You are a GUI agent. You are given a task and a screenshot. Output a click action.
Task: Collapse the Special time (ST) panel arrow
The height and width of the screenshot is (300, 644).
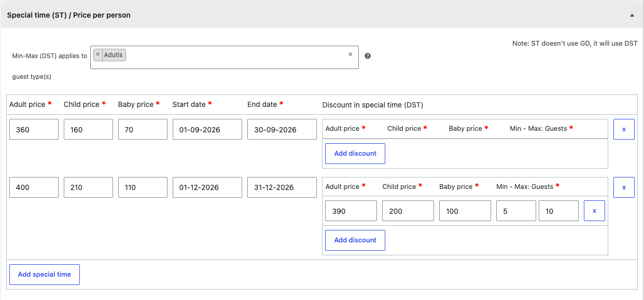632,16
